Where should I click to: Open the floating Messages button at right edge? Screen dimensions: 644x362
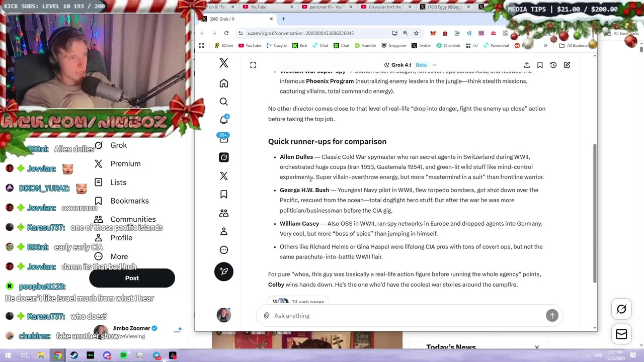[621, 334]
